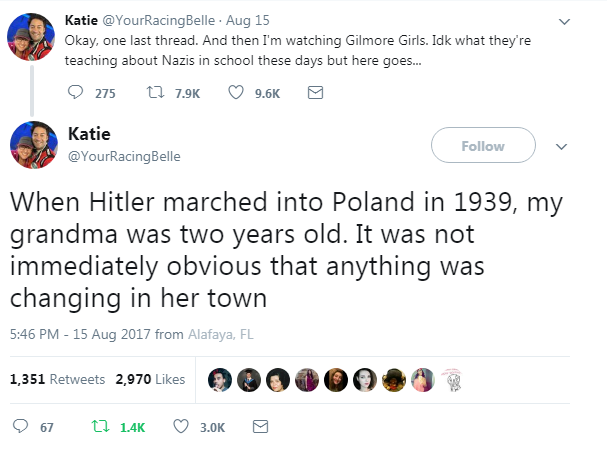Open Katie's avatar on the main tweet

[x=32, y=145]
